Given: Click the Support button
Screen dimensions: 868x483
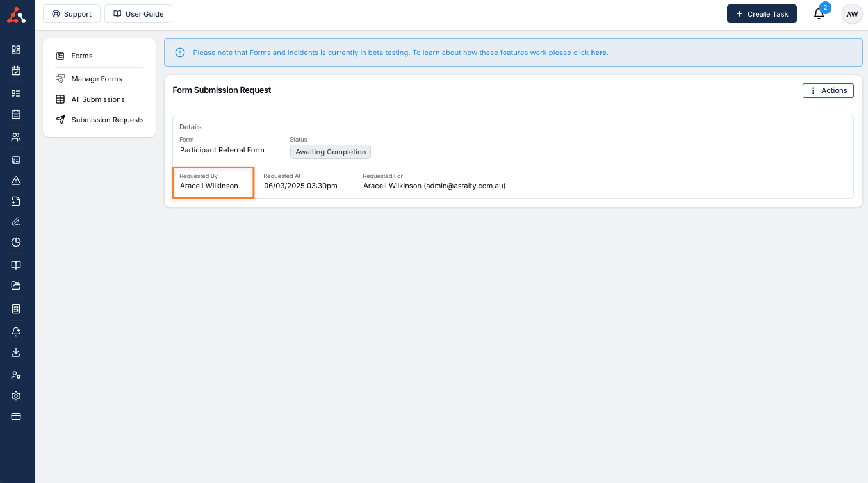Looking at the screenshot, I should tap(72, 14).
